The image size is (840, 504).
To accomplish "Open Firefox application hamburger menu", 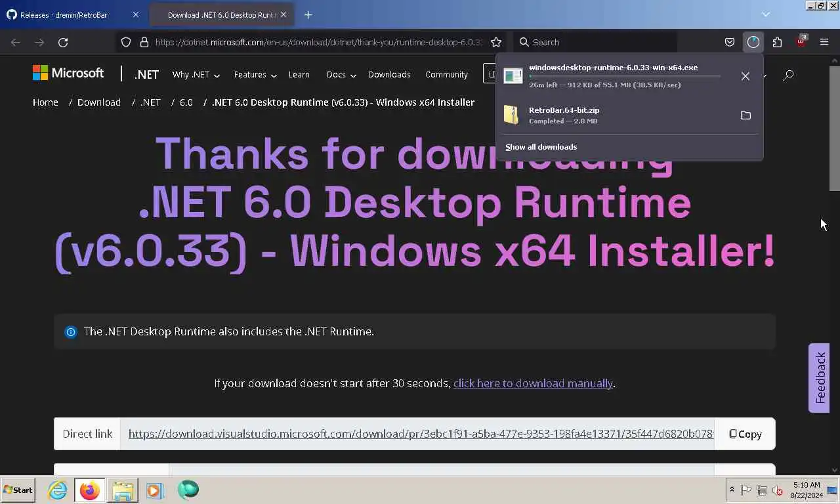I will [x=824, y=42].
